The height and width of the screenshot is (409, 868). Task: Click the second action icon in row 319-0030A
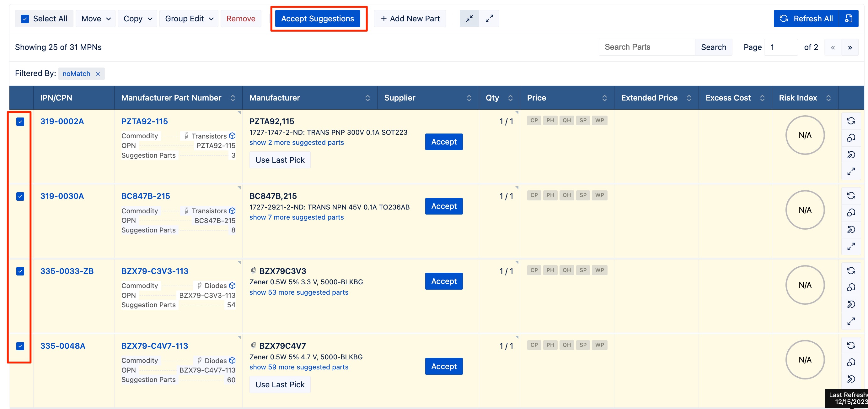(851, 212)
